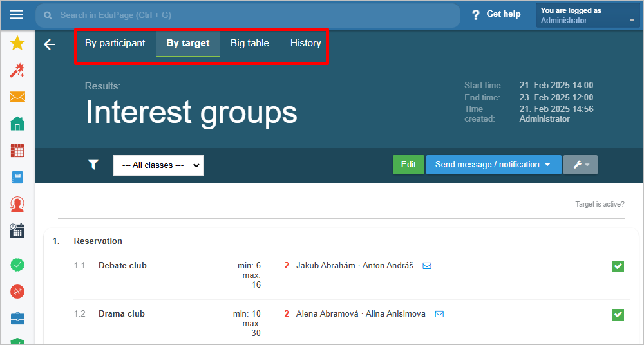Viewport: 644px width, 345px height.
Task: Open the History tab
Action: tap(305, 43)
